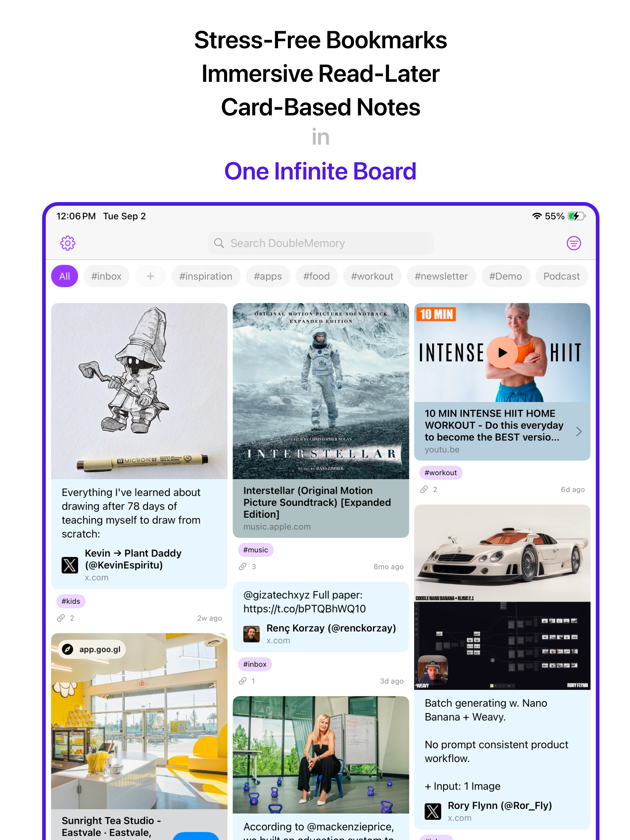Tap the compass icon on the app.goo.gl badge
Viewport: 630px width, 840px height.
pyautogui.click(x=67, y=649)
